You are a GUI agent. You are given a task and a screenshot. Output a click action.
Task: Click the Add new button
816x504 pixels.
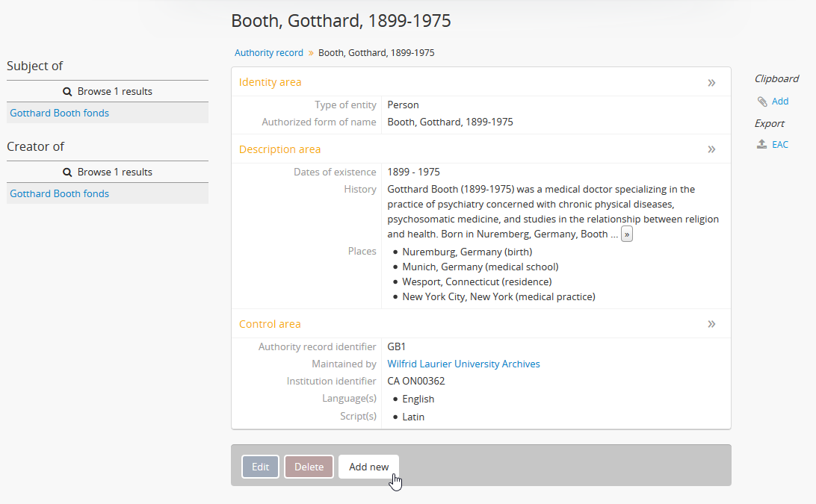point(368,467)
